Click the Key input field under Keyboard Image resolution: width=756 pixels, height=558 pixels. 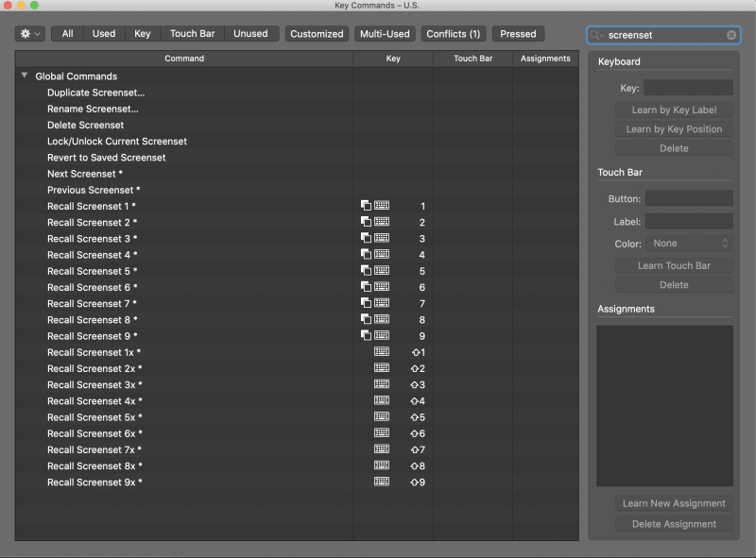tap(688, 88)
